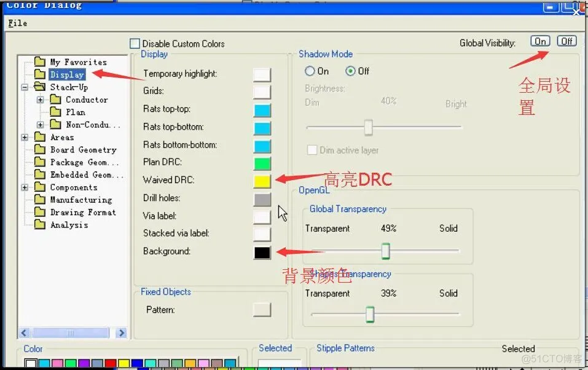Expand the Areas tree node

25,137
